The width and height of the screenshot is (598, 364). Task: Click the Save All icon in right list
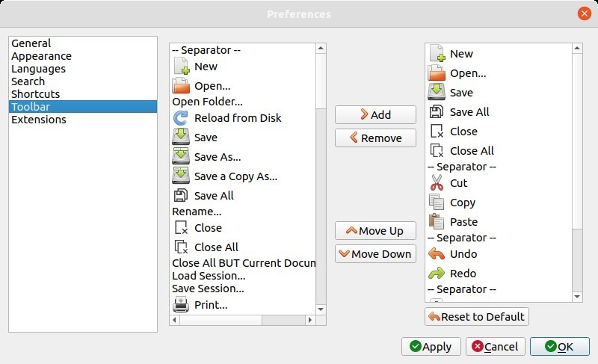(437, 112)
